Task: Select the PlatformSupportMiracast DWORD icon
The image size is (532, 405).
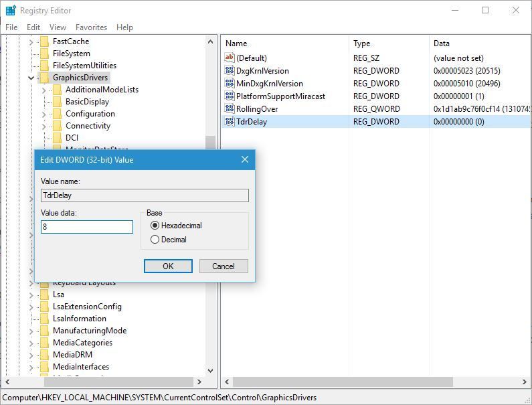Action: point(230,96)
